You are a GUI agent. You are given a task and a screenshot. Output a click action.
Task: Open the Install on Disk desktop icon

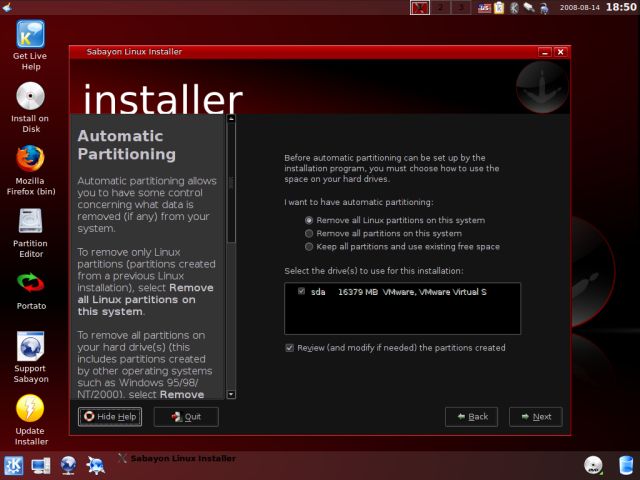tap(30, 97)
